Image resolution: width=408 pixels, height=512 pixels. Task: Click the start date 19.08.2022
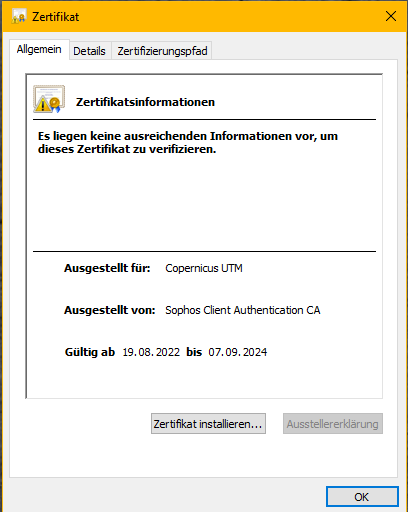pos(151,352)
